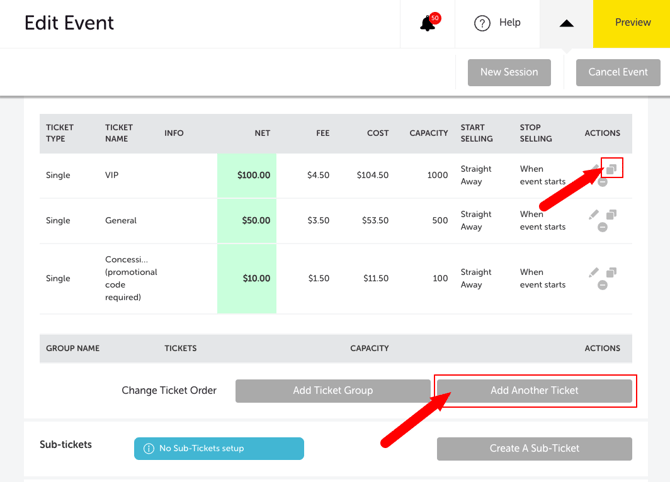Screen dimensions: 670x482
Task: Open Change Ticket Order
Action: [x=169, y=391]
